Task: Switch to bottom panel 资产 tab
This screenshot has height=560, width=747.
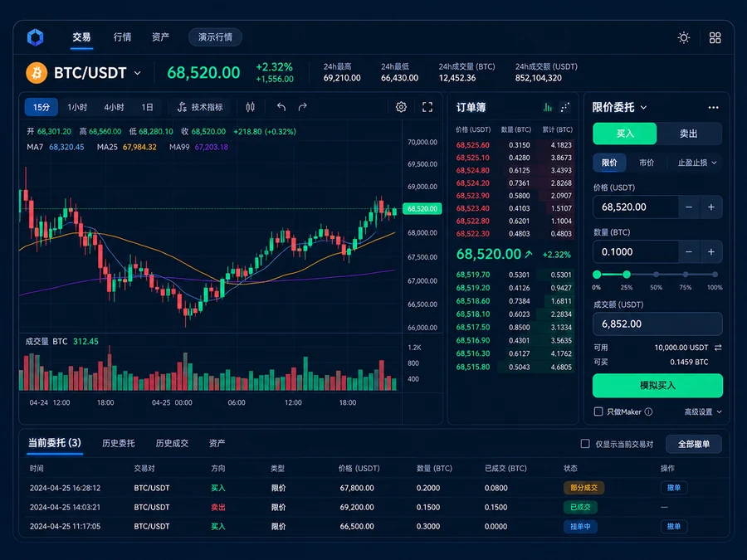Action: pyautogui.click(x=217, y=443)
